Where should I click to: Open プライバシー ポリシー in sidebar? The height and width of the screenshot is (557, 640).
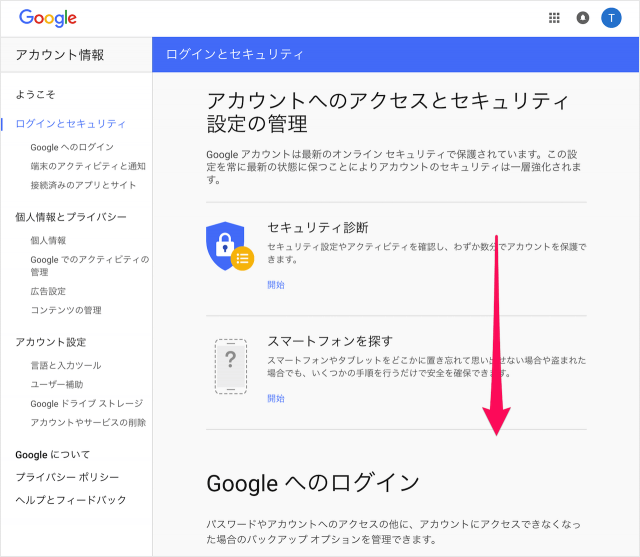(67, 477)
